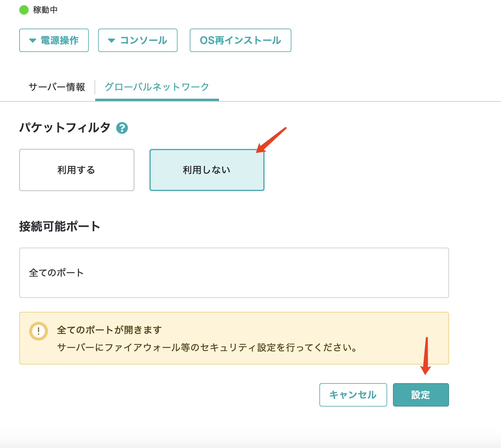Click the 全てのポート field
This screenshot has height=448, width=501.
point(234,273)
